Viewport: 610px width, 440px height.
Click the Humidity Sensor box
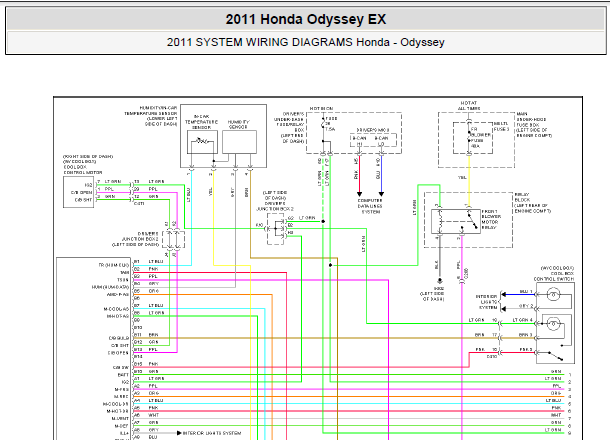click(238, 142)
